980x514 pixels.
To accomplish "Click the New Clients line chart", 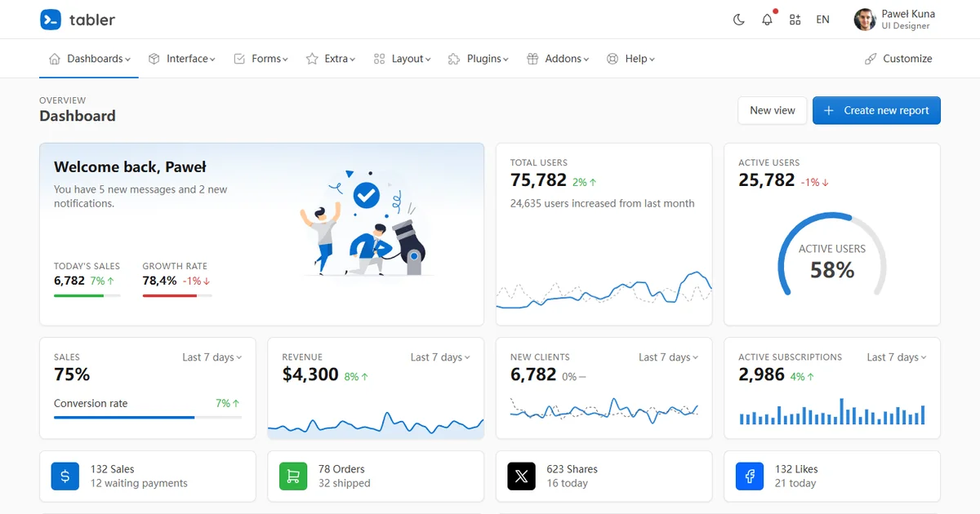I will click(x=604, y=410).
